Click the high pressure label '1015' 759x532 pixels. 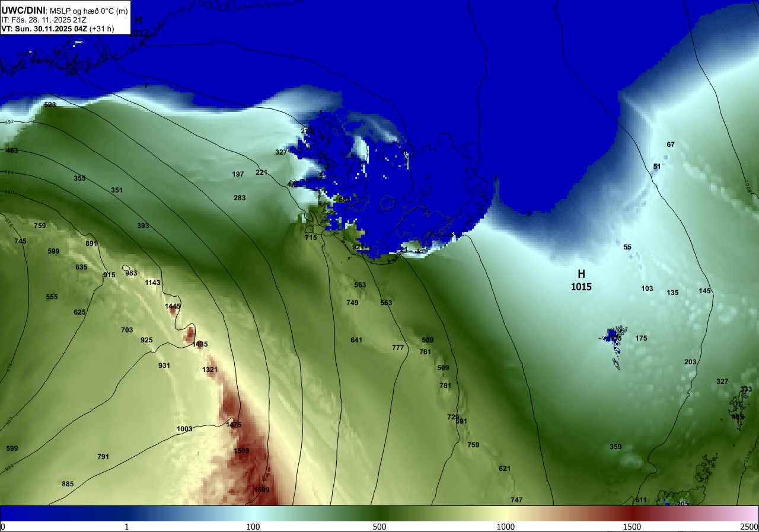[x=582, y=287]
